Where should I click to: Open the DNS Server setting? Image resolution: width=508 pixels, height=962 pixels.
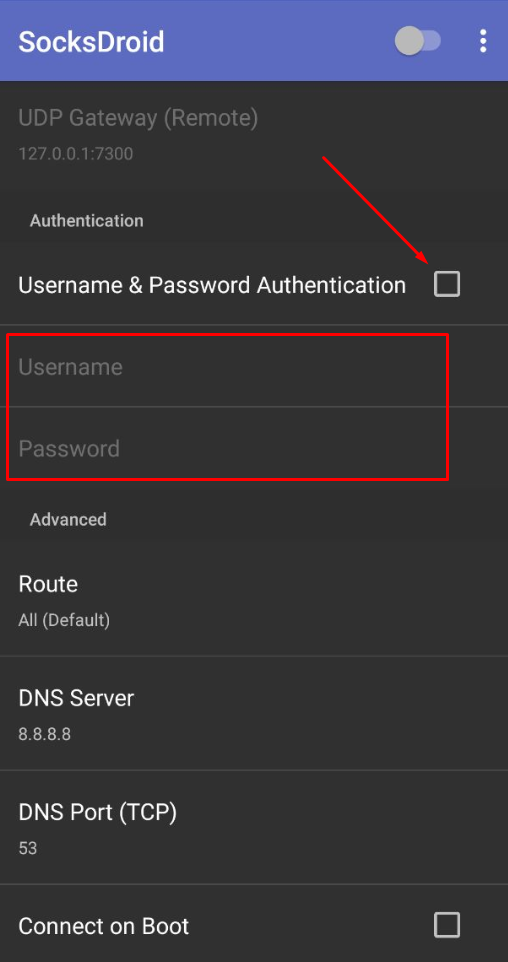(x=254, y=714)
